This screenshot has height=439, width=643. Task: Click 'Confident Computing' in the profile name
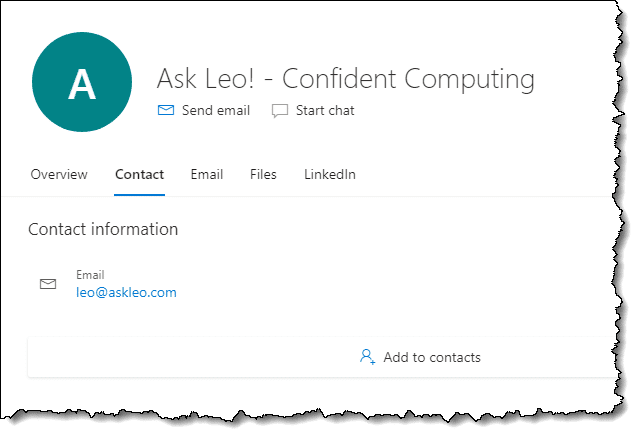[408, 79]
